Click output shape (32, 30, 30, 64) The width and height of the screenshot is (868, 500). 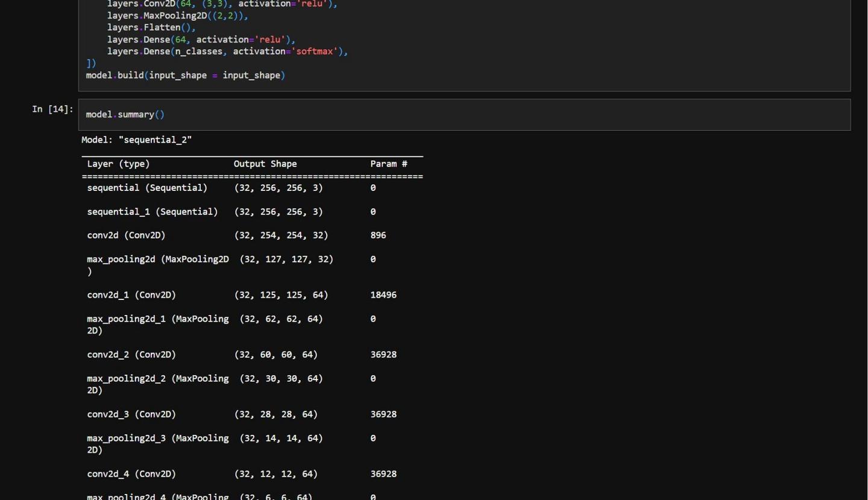coord(281,378)
